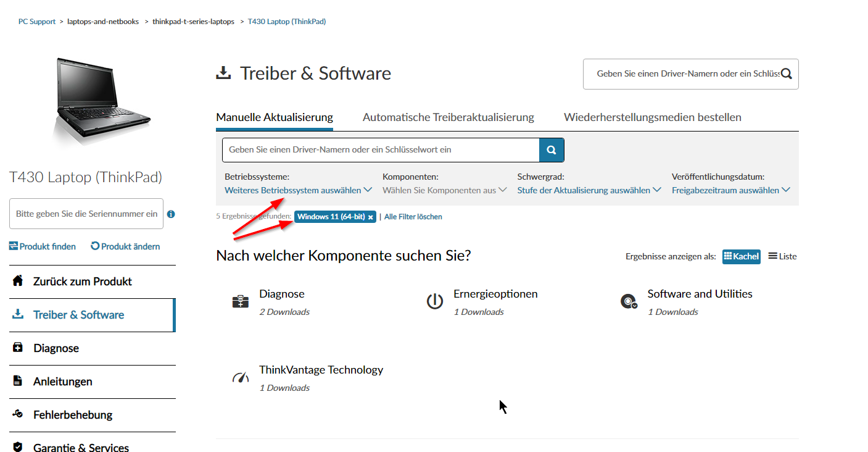Select the Manuelle Aktualisierung tab

(x=275, y=117)
